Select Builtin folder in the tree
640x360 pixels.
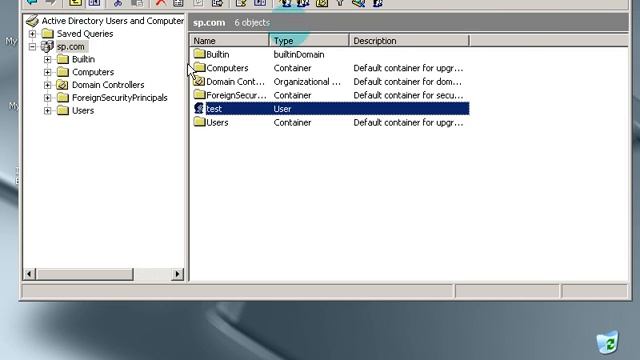pyautogui.click(x=83, y=60)
